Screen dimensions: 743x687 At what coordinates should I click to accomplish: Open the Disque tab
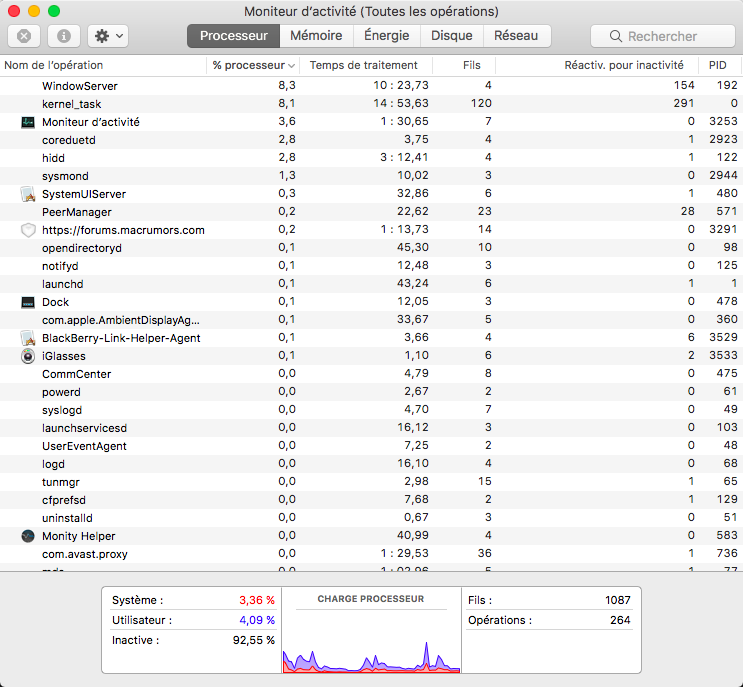[x=452, y=36]
